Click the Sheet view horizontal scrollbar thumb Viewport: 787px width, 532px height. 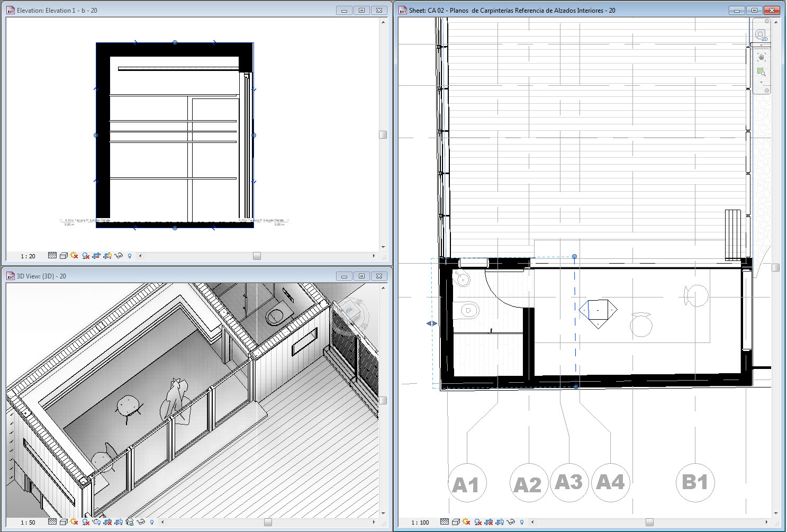pyautogui.click(x=649, y=522)
